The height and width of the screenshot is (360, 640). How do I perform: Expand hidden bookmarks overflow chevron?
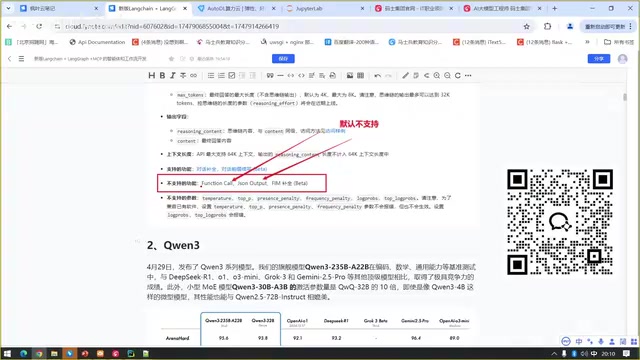click(587, 42)
